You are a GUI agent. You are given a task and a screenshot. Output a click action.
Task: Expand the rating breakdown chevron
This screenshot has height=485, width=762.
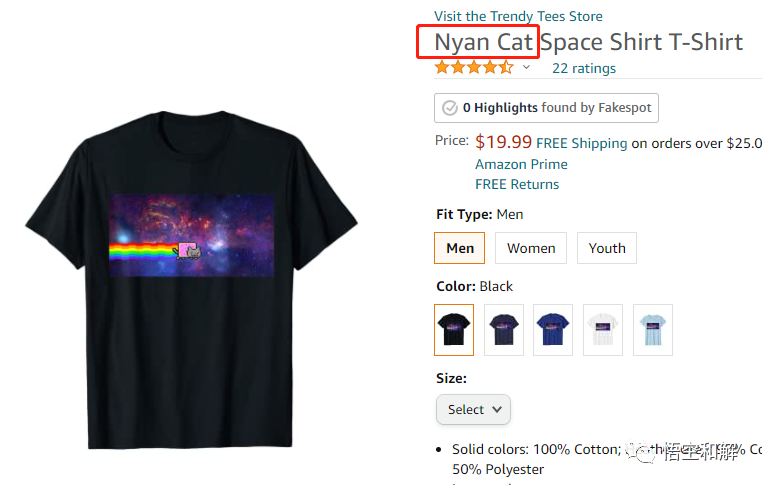pyautogui.click(x=526, y=67)
